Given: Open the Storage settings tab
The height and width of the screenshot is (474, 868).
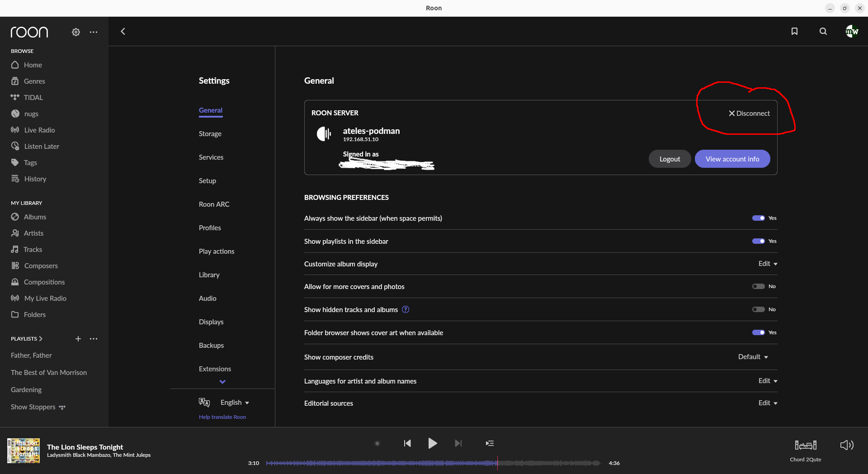Looking at the screenshot, I should point(210,134).
